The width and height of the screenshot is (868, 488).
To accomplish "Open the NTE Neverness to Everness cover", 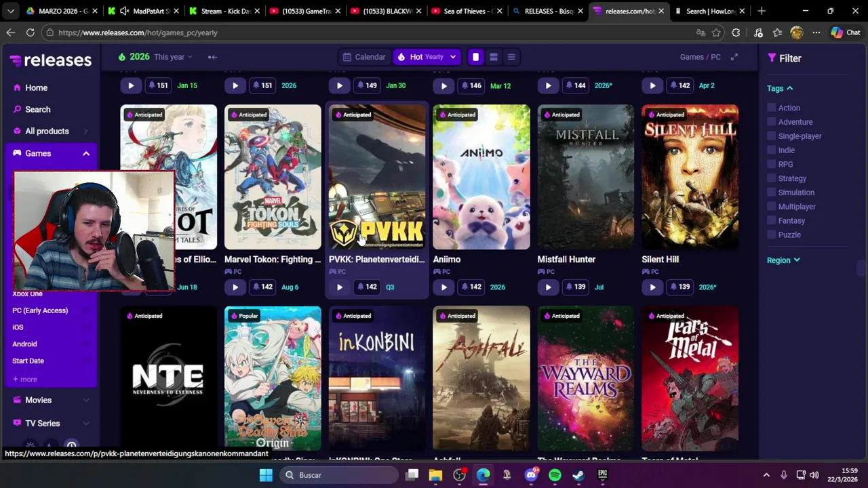I will (x=168, y=378).
